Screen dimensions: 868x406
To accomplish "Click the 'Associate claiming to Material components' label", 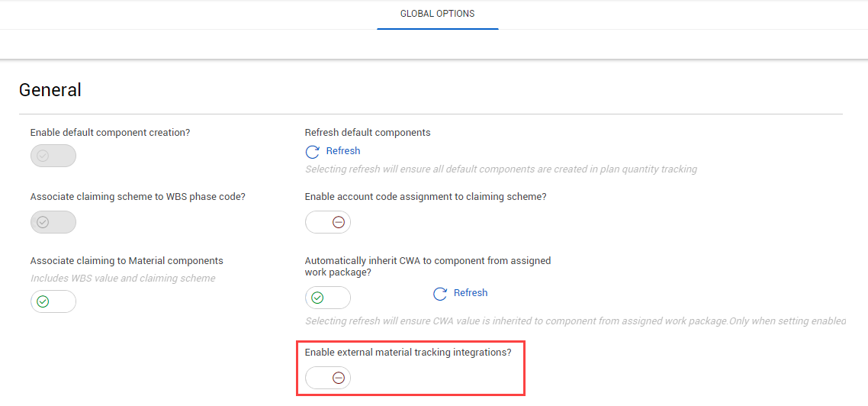I will tap(127, 260).
